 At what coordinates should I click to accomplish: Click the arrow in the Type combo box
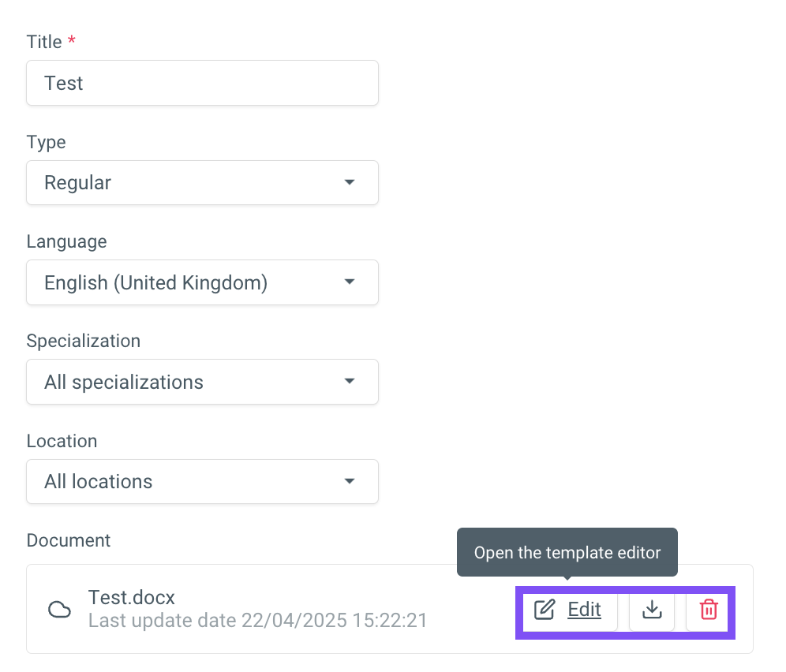click(x=350, y=182)
